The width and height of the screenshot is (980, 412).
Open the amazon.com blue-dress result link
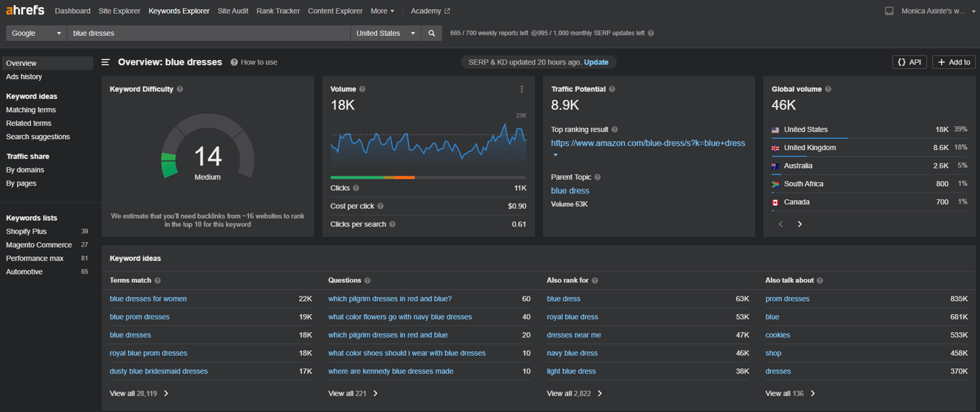(x=648, y=143)
